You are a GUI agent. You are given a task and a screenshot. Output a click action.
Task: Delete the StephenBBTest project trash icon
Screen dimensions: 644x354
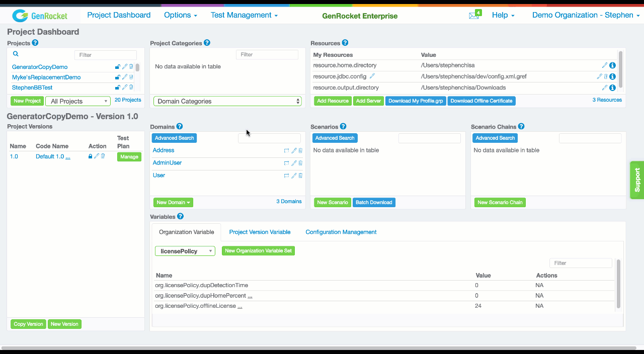click(x=131, y=87)
